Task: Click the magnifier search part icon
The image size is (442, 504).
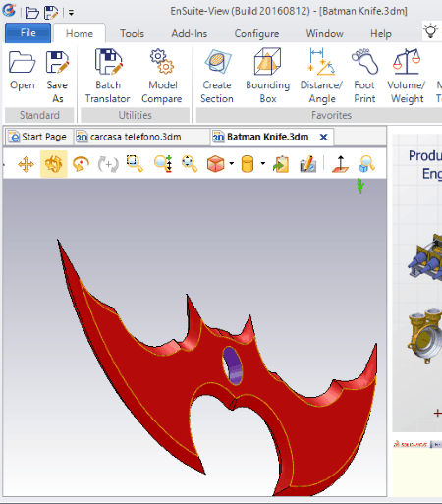Action: point(366,164)
